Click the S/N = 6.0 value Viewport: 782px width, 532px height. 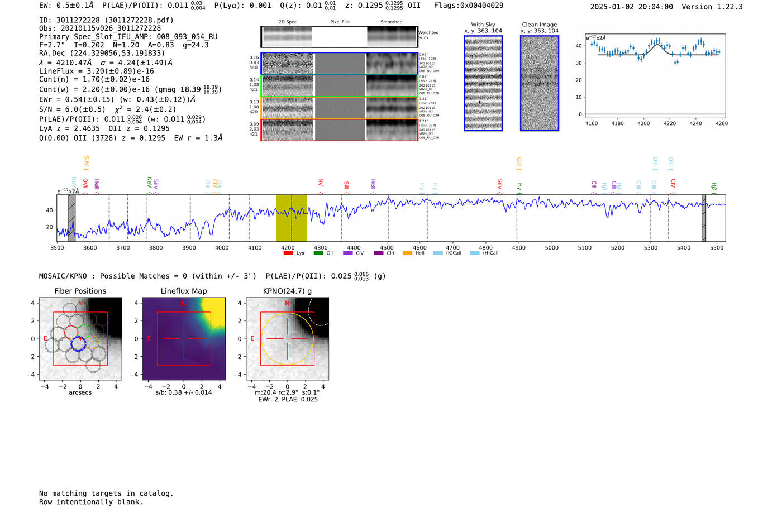pyautogui.click(x=72, y=109)
